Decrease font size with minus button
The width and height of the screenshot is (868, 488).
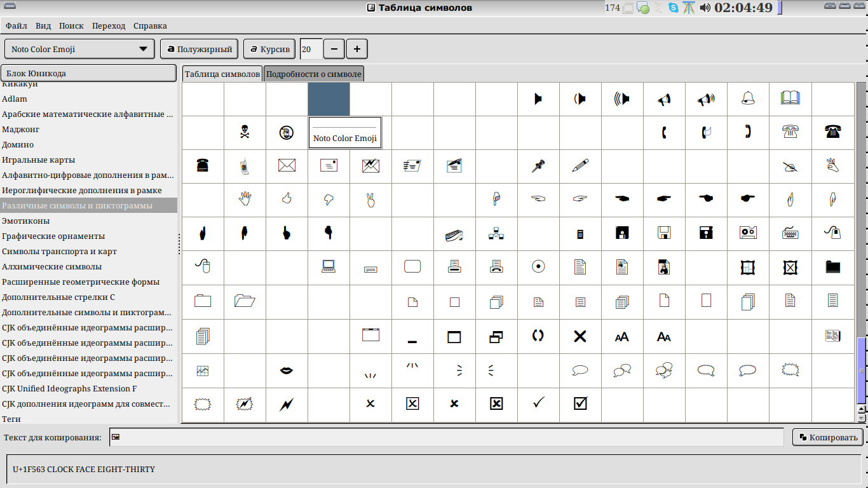coord(334,49)
